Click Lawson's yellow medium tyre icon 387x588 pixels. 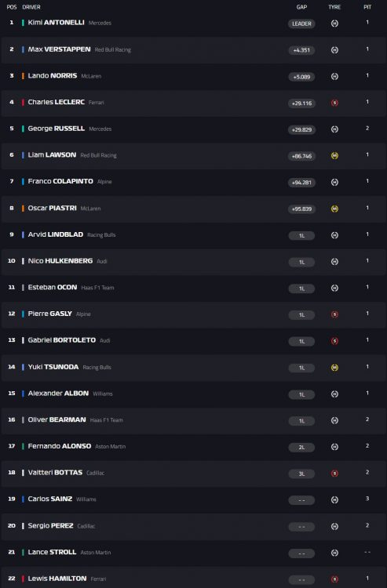(x=334, y=156)
